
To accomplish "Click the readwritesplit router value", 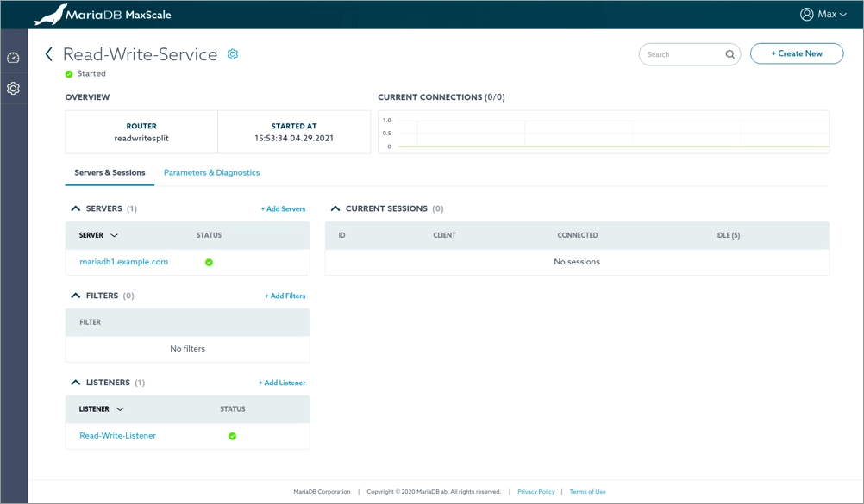I will [141, 138].
